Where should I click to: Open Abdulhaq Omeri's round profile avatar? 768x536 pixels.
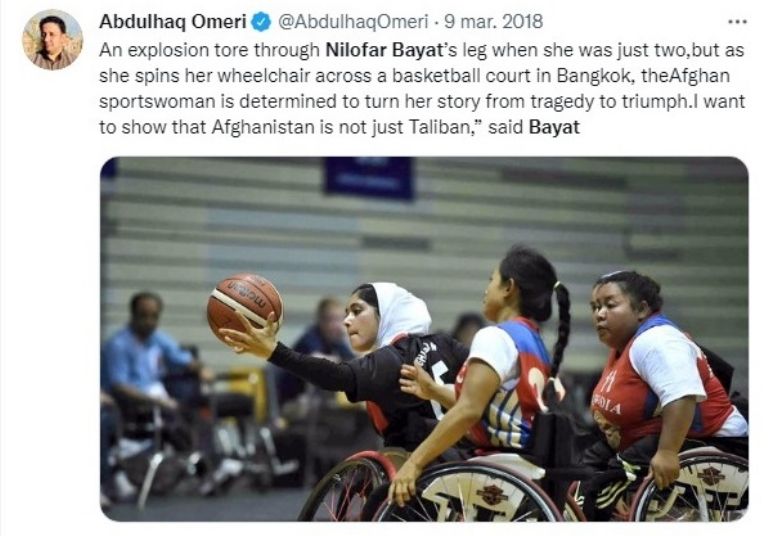pyautogui.click(x=52, y=40)
